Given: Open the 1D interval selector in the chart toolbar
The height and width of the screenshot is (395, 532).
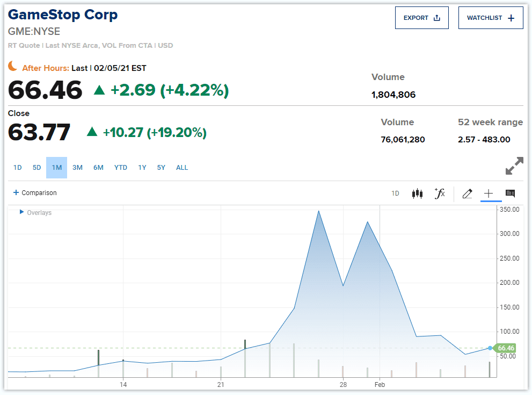Looking at the screenshot, I should click(395, 193).
